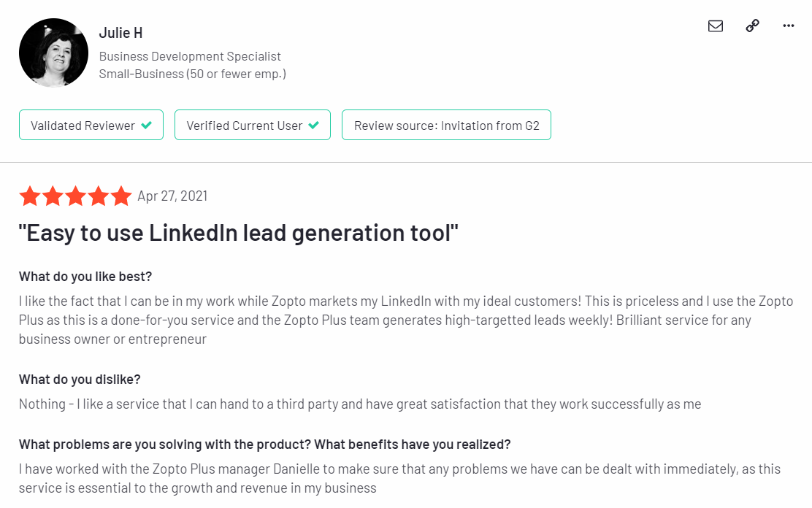Click Julie H's profile photo

coord(53,53)
